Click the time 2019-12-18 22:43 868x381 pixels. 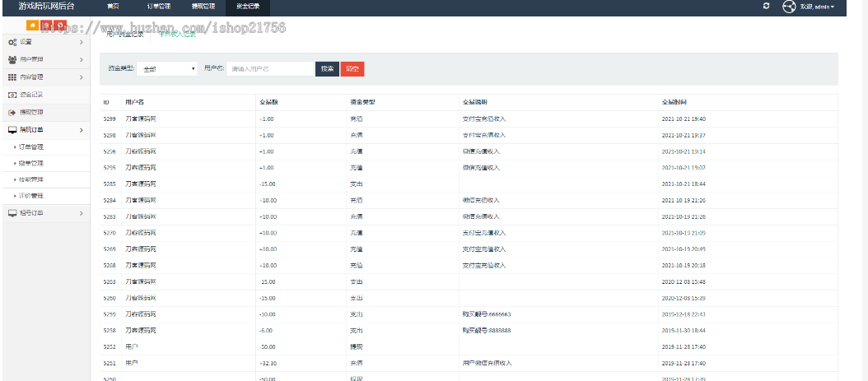click(x=684, y=314)
